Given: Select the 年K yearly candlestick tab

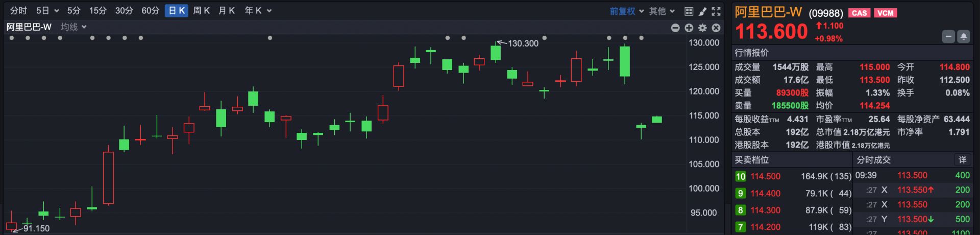Looking at the screenshot, I should (253, 11).
